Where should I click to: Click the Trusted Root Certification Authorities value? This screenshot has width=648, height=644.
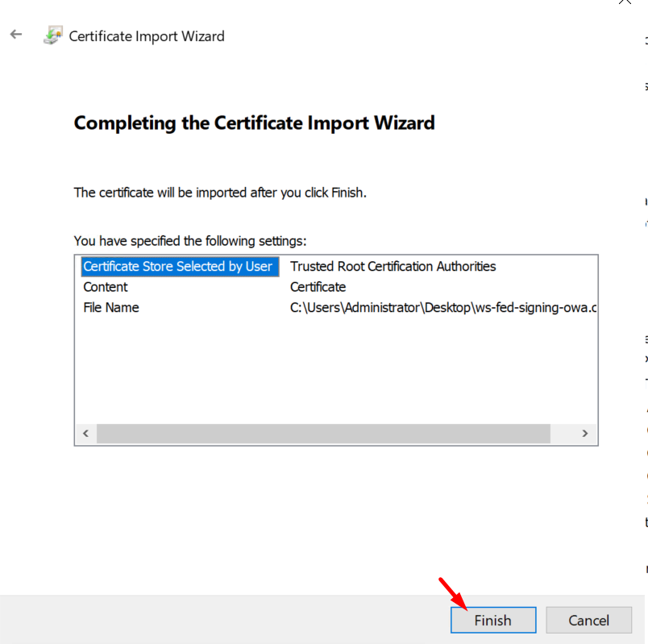coord(393,266)
